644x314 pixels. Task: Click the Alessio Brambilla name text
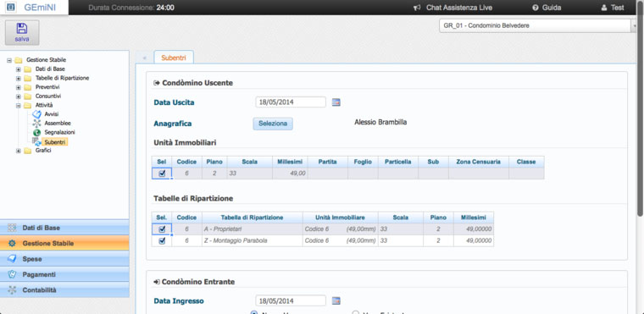(380, 122)
